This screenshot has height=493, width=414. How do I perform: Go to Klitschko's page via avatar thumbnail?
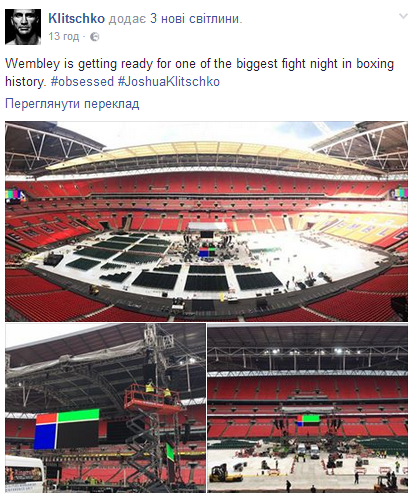(23, 27)
